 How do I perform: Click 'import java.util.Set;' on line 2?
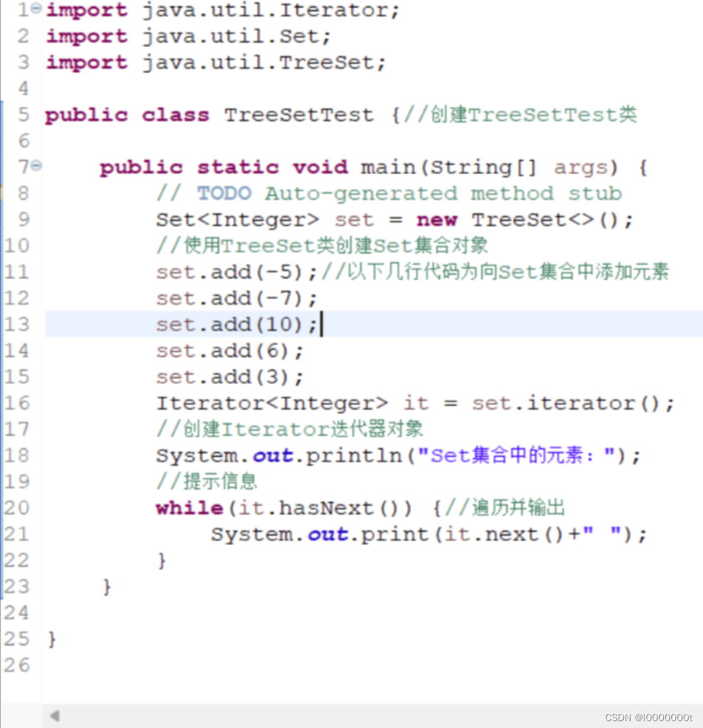click(x=188, y=36)
